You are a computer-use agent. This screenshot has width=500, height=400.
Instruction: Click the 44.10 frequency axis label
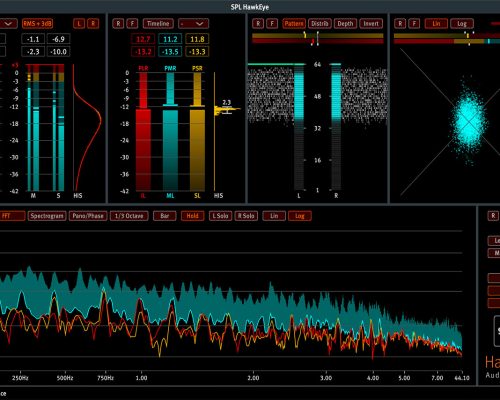coord(462,378)
